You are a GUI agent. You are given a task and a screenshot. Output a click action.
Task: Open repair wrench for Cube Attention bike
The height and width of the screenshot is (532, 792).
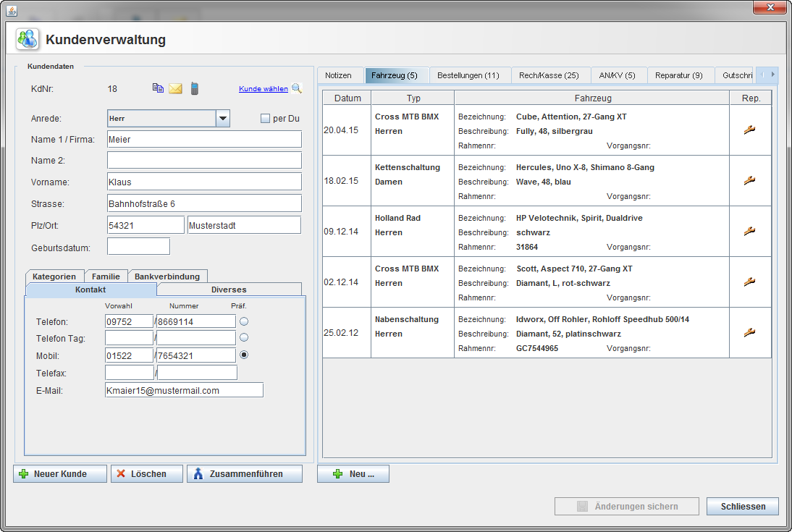click(x=749, y=130)
